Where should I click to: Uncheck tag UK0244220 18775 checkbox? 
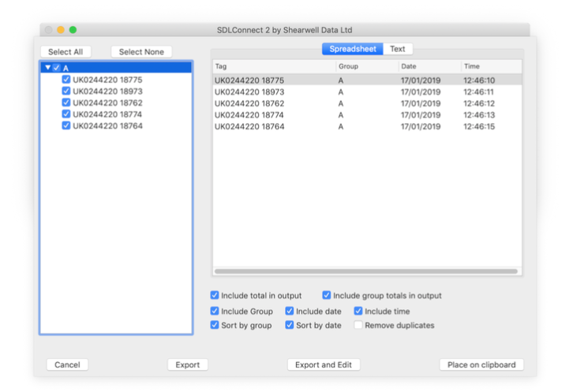click(66, 80)
